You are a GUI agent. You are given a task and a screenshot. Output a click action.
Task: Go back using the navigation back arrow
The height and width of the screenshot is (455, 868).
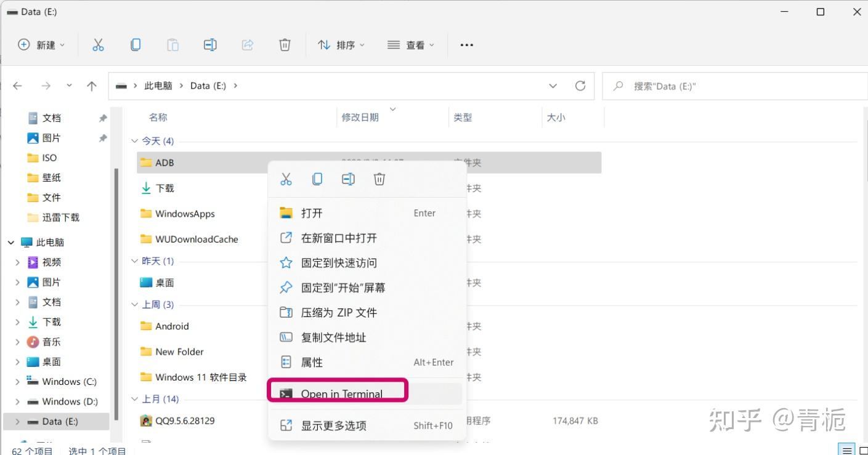coord(17,86)
